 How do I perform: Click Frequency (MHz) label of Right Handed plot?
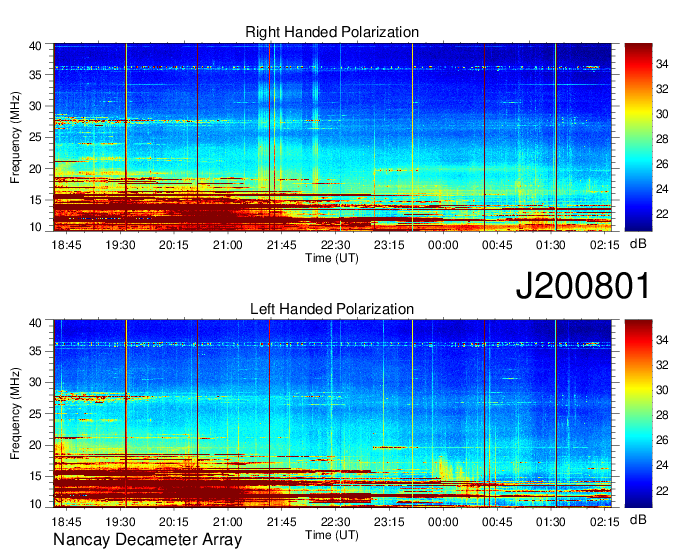(x=15, y=137)
